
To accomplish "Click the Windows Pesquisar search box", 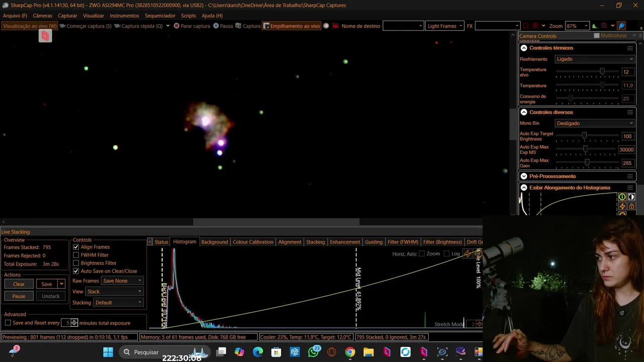I will pos(164,352).
